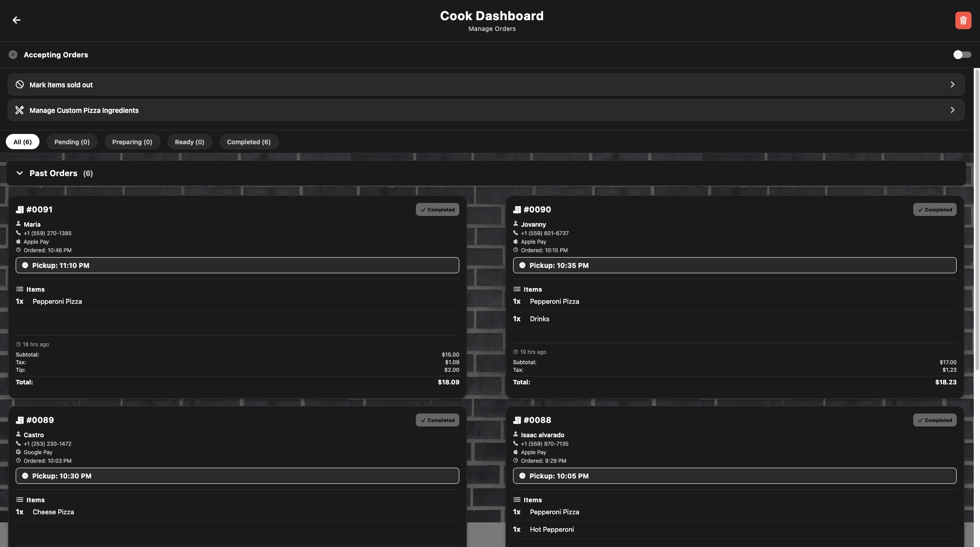Open Mark items sold out chevron
Screen dimensions: 980x547
click(x=952, y=85)
